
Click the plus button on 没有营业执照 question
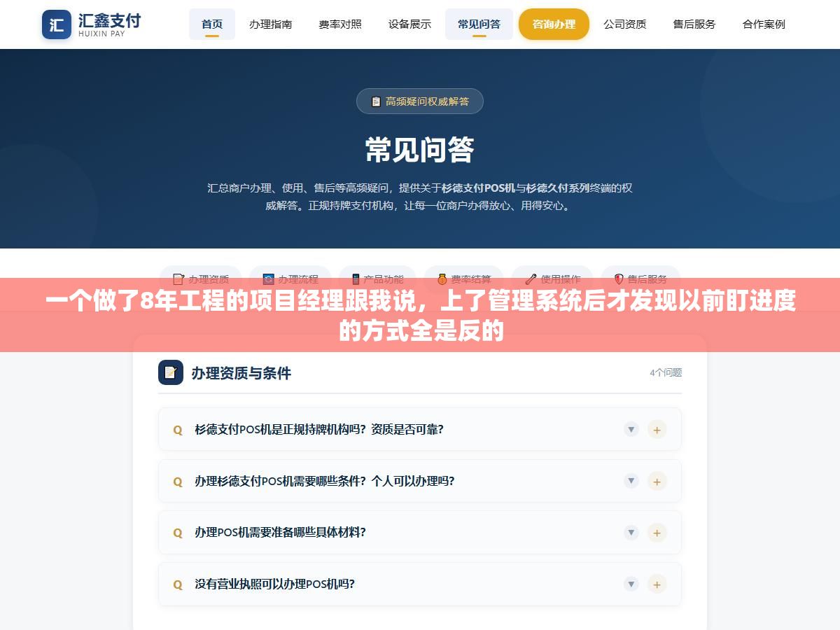point(657,584)
